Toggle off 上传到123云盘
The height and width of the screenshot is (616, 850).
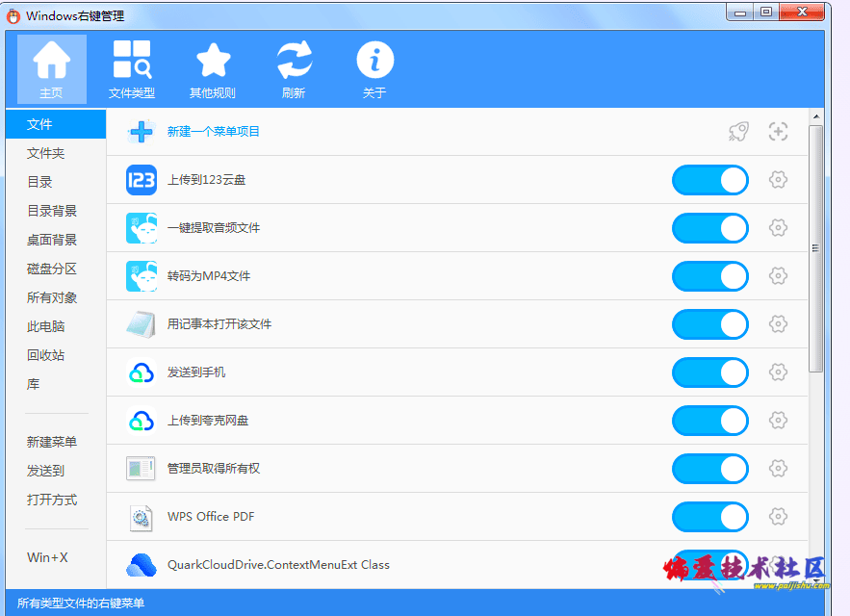(710, 180)
